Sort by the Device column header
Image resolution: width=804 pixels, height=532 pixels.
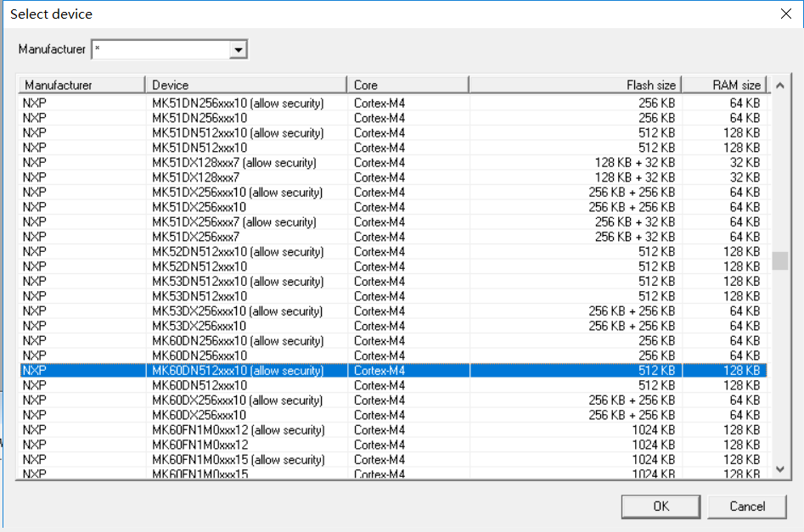click(246, 85)
